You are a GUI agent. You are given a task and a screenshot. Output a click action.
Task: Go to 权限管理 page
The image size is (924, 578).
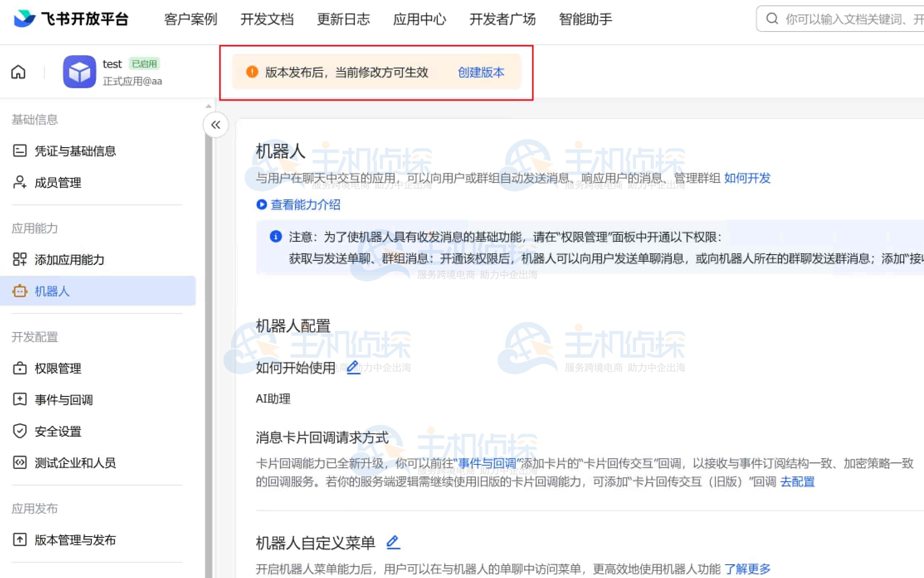[x=58, y=368]
